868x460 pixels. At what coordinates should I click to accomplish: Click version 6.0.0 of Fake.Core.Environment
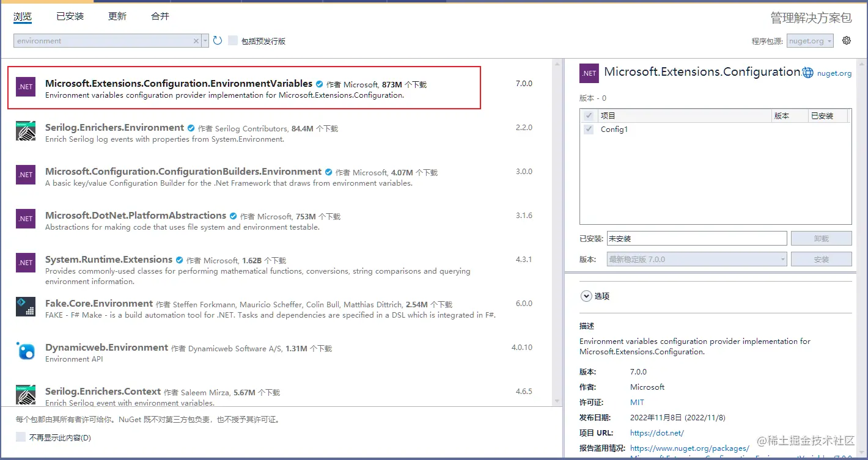click(524, 304)
